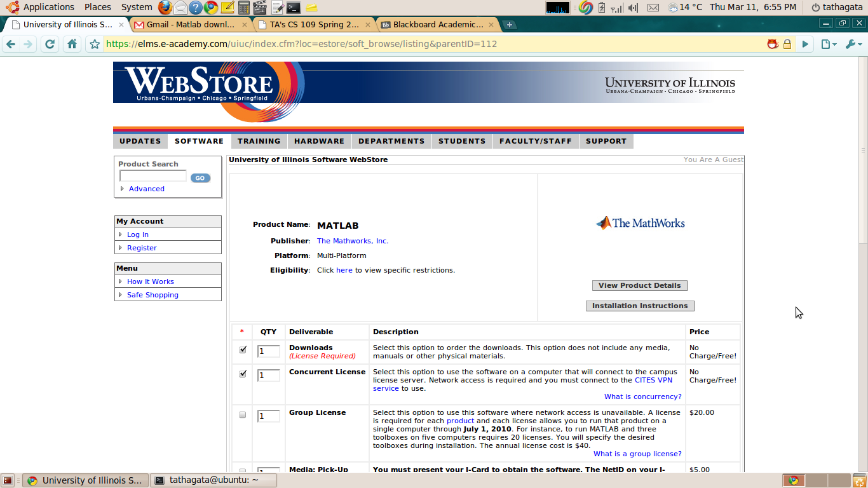This screenshot has width=868, height=488.
Task: Open the STUDENTS section
Action: pos(462,141)
